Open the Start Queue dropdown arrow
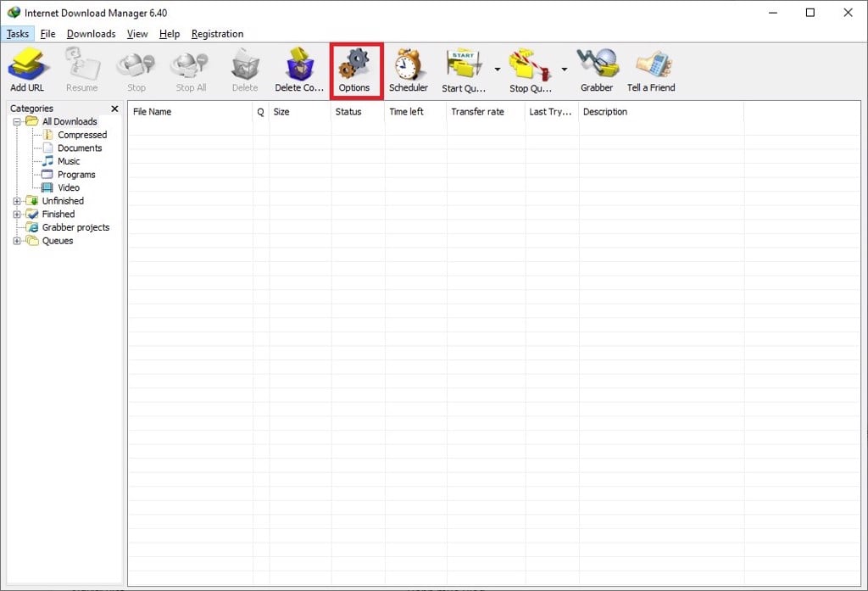 pos(497,70)
